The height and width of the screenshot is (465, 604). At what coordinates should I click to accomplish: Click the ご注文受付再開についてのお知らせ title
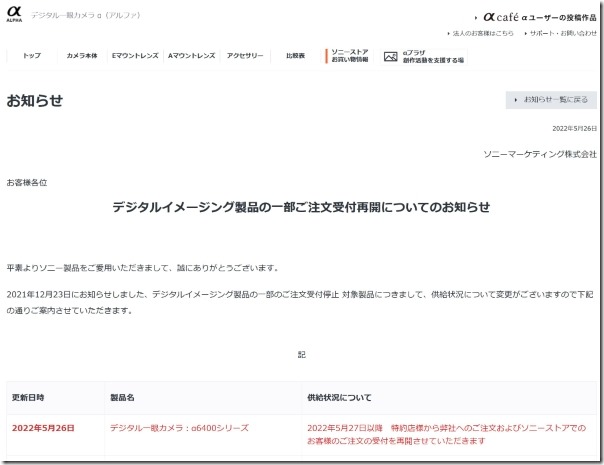[x=301, y=207]
